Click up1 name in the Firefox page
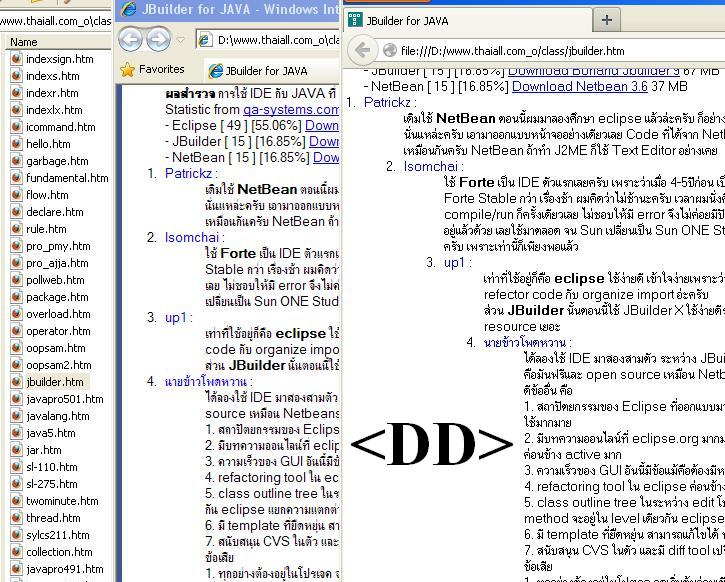725x582 pixels. coord(455,263)
